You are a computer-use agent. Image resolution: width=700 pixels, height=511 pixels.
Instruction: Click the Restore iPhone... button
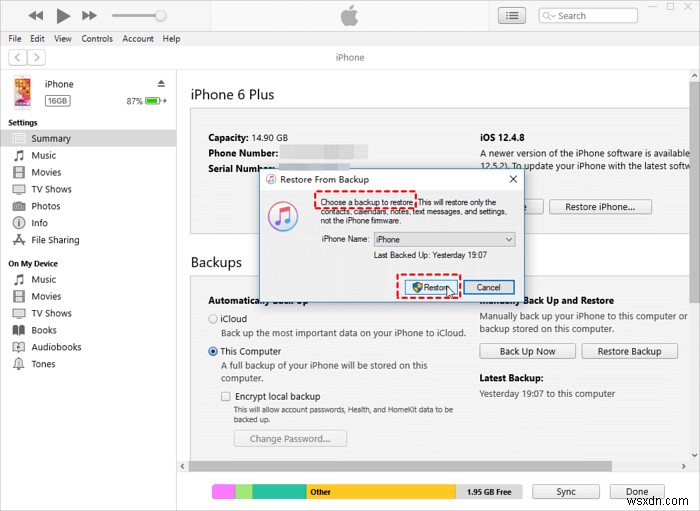(600, 207)
